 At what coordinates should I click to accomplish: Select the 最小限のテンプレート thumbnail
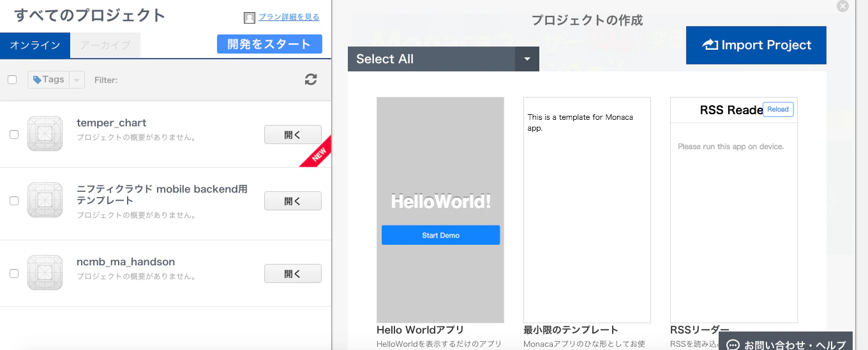[587, 210]
